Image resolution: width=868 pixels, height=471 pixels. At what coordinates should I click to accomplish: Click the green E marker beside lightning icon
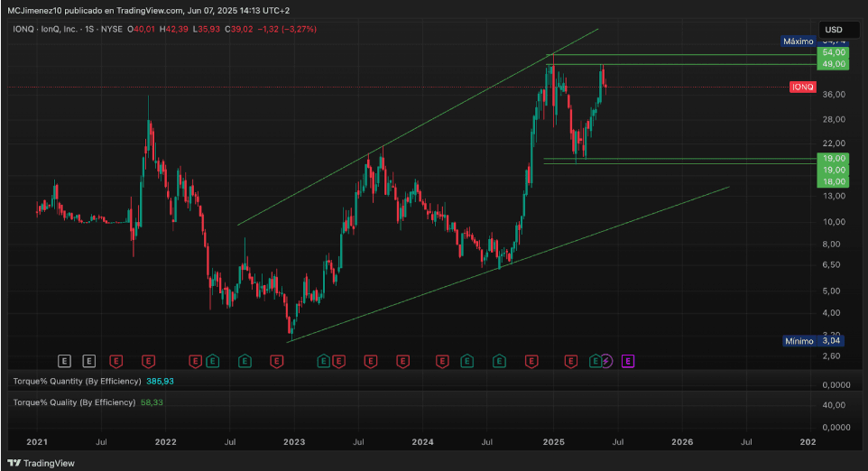[595, 361]
